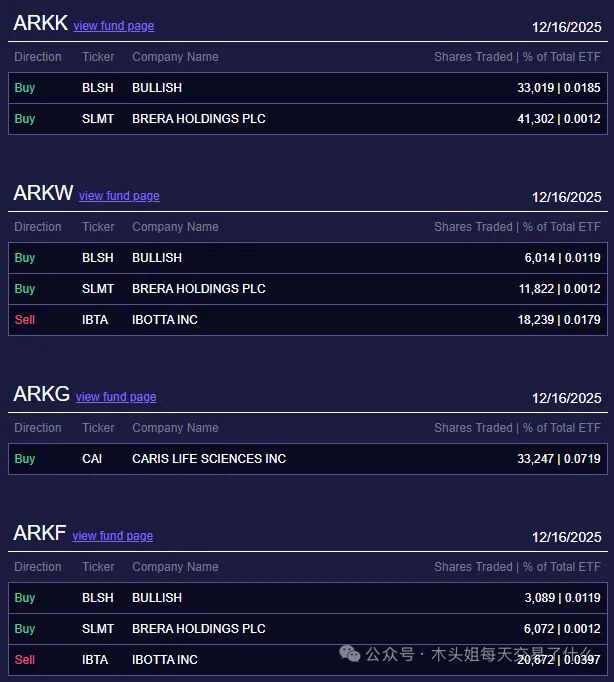Select ARKK BLSH Bullish buy row
Screen dimensions: 614x682
tap(308, 88)
